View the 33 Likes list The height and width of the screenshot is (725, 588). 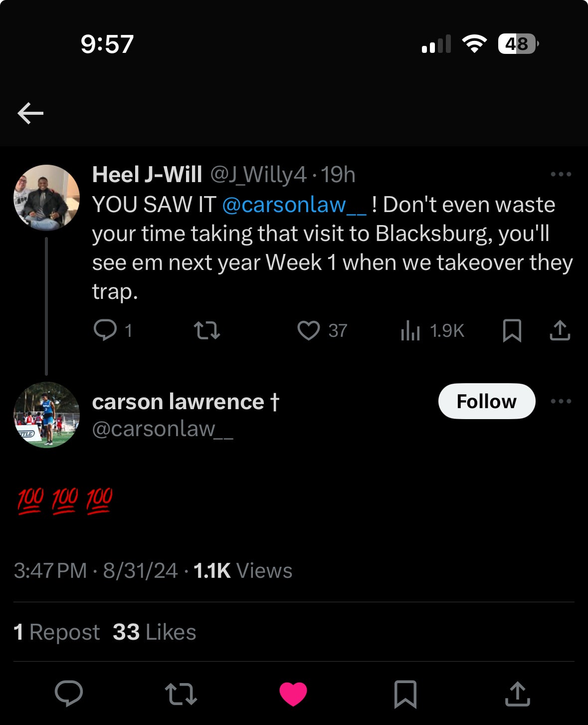point(154,632)
